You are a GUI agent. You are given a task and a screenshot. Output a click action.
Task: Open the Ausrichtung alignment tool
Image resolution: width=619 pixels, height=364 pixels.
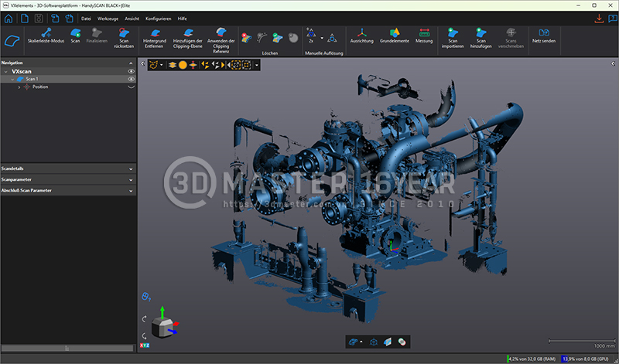[x=361, y=36]
